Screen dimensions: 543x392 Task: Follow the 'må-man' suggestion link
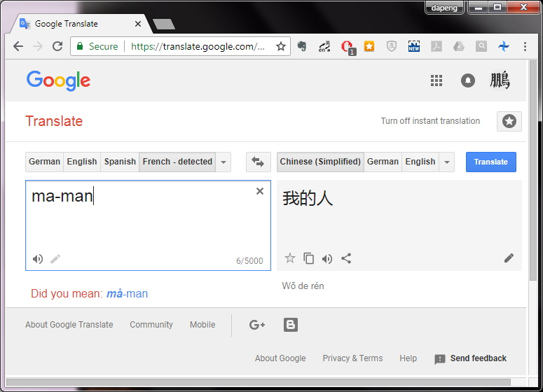[127, 294]
